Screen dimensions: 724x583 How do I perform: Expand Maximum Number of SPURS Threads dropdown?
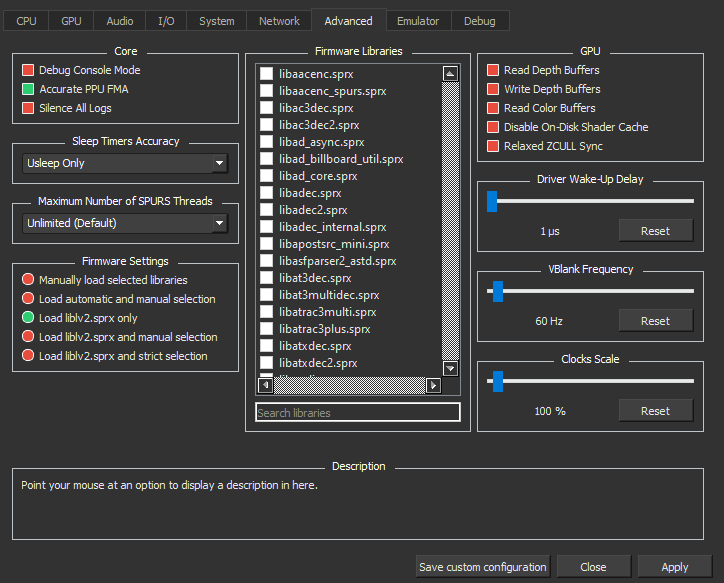coord(125,223)
